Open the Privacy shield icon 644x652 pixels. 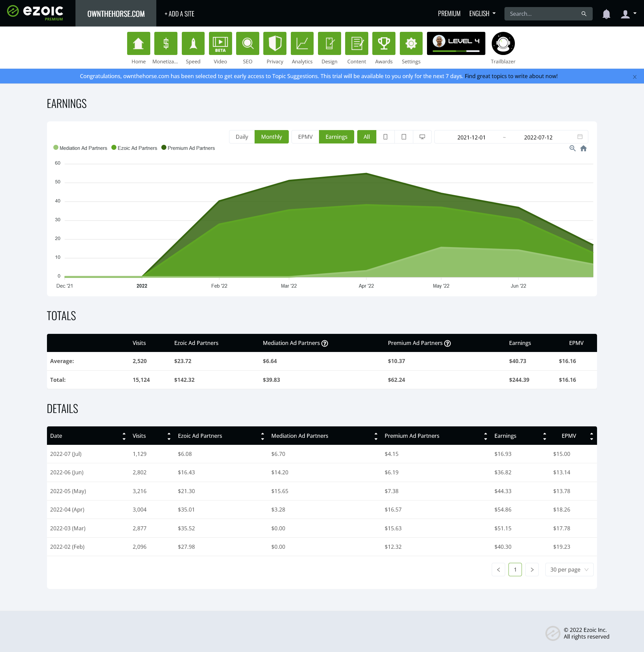tap(275, 43)
